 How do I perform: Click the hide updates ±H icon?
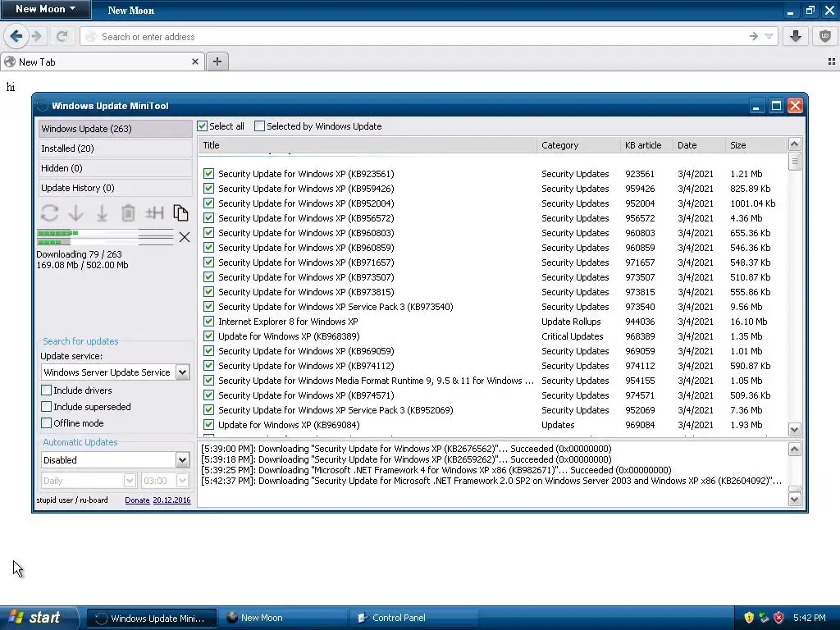tap(154, 213)
